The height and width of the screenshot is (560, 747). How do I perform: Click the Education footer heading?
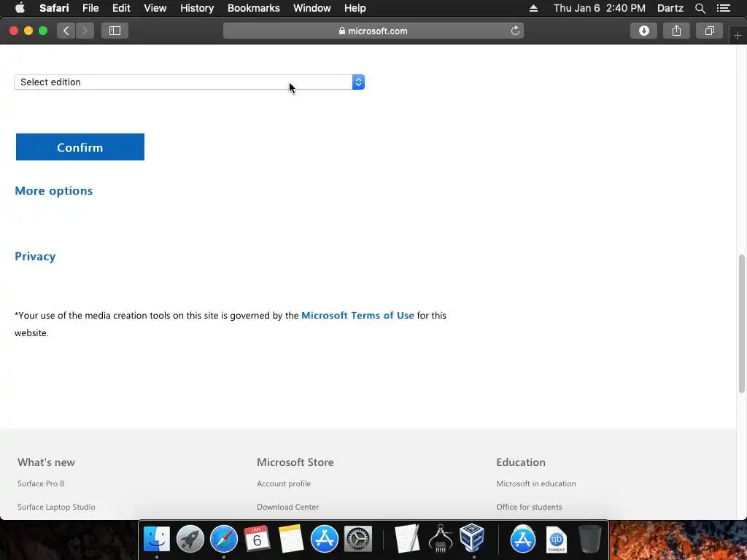(x=521, y=462)
